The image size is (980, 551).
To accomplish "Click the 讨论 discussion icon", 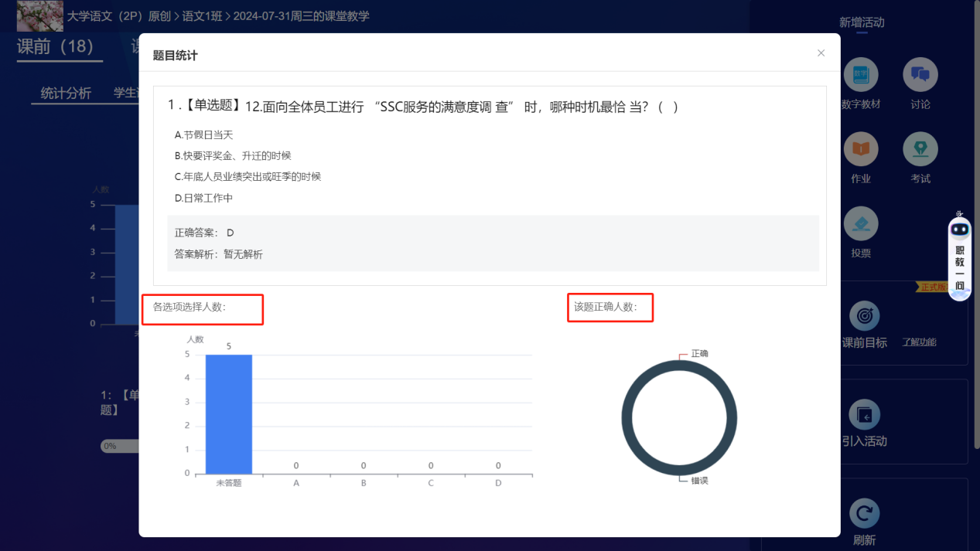I will (920, 75).
